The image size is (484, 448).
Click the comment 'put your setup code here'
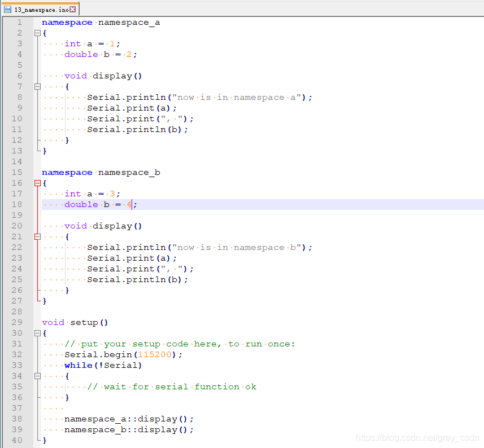coord(151,344)
